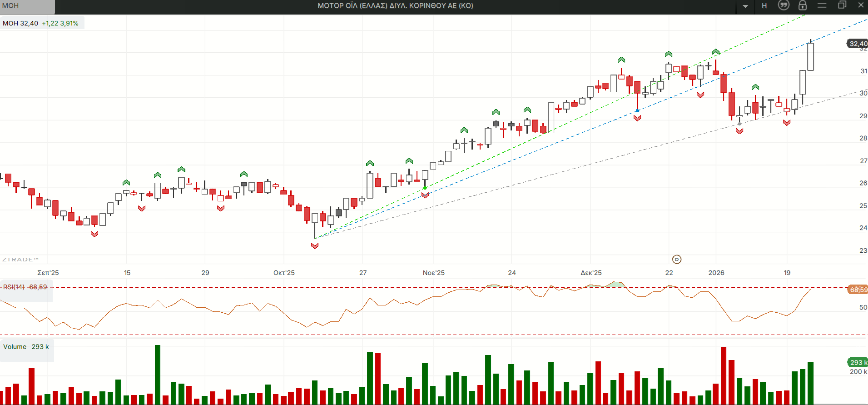Click the grey dot anchor on the grey trendline
The width and height of the screenshot is (868, 405).
pyautogui.click(x=739, y=124)
